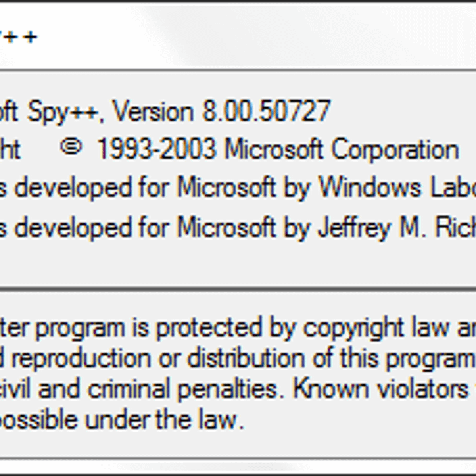Click the copyright © symbol
Viewport: 476px width, 476px height.
click(x=71, y=148)
